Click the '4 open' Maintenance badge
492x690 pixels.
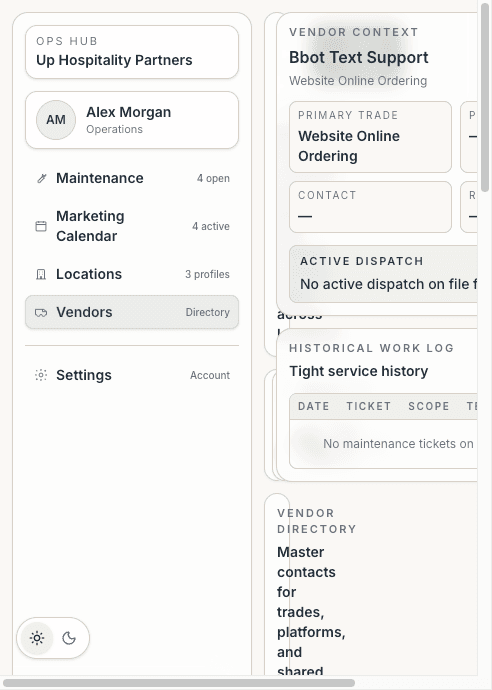click(x=213, y=178)
